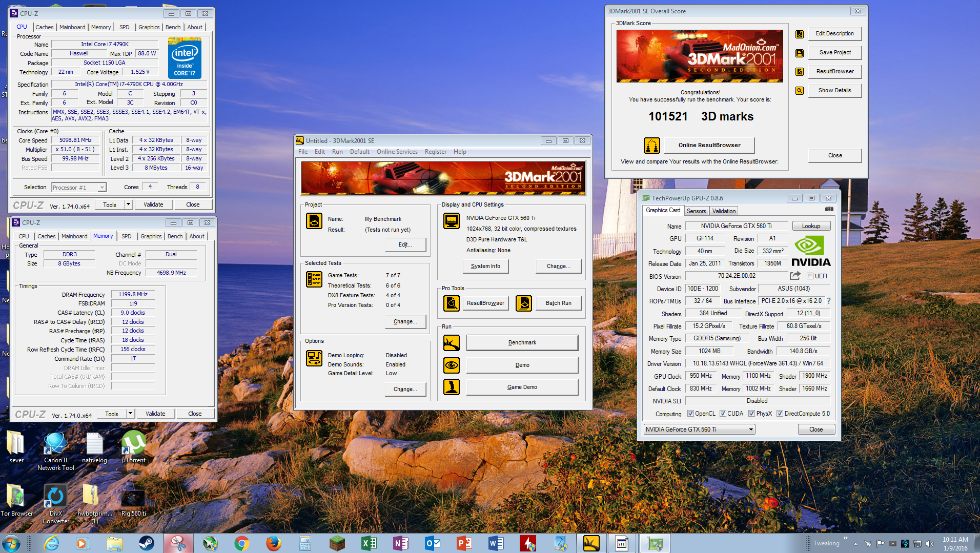Click the ResultBrowser icon in Overall Score window
The image size is (980, 553).
(800, 72)
